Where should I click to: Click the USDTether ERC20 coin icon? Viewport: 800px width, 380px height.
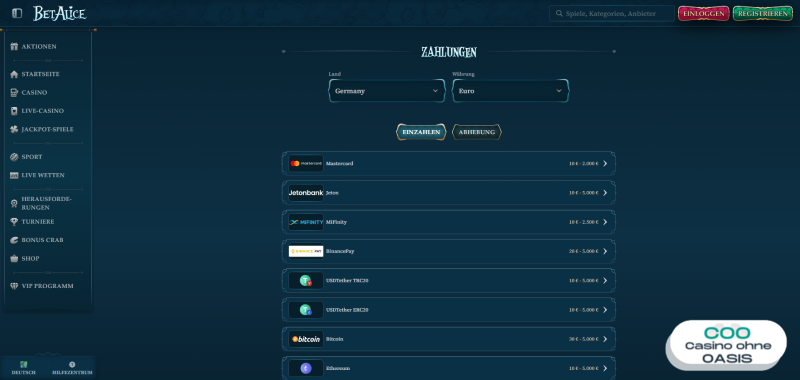click(306, 310)
